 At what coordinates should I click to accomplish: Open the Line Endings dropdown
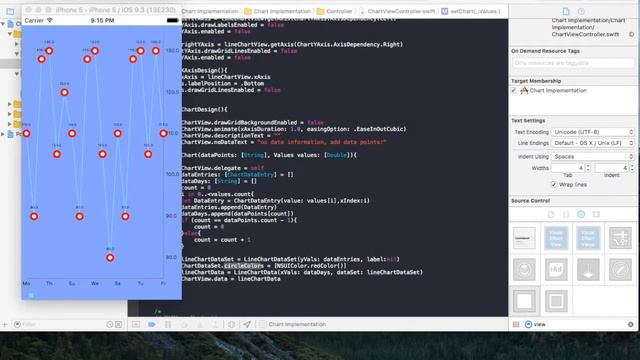coord(593,143)
